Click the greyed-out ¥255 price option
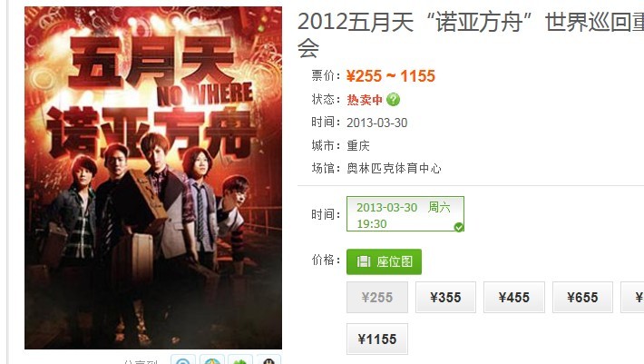 tap(377, 298)
